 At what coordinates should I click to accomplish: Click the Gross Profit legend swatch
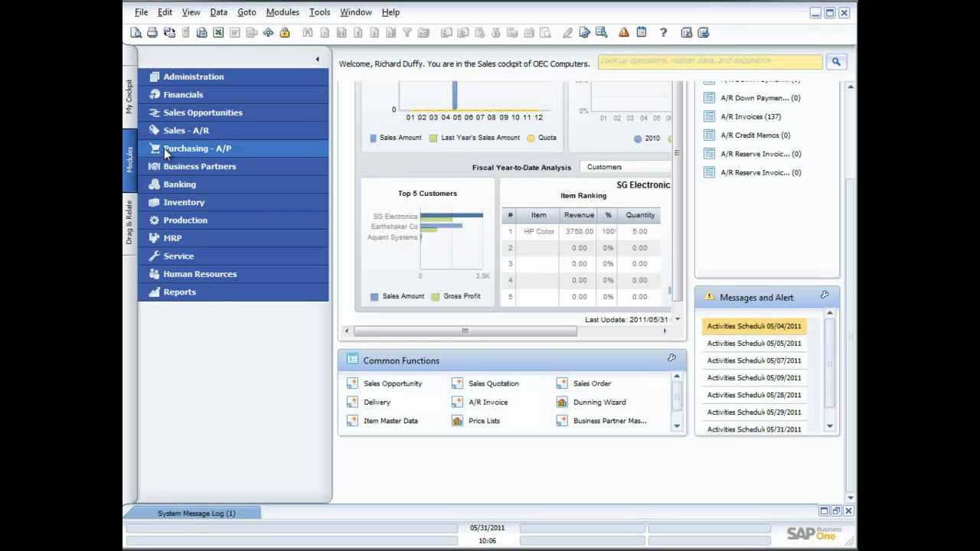[x=435, y=296]
